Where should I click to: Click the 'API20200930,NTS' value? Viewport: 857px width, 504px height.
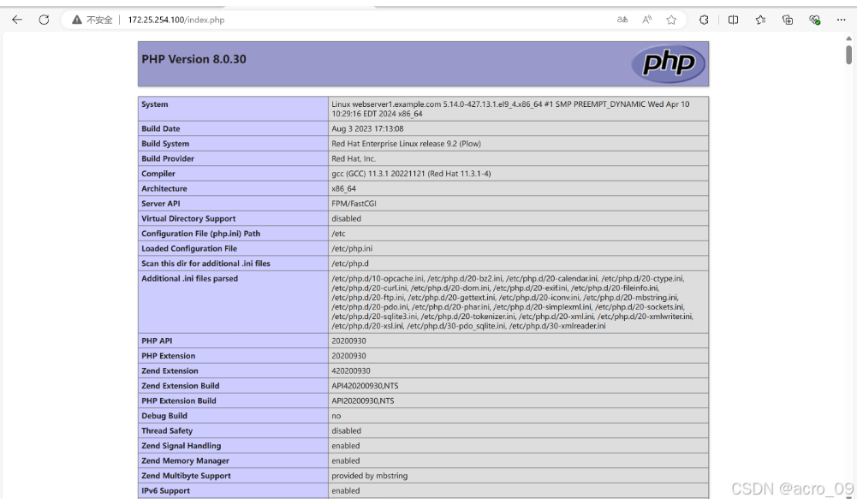(362, 400)
